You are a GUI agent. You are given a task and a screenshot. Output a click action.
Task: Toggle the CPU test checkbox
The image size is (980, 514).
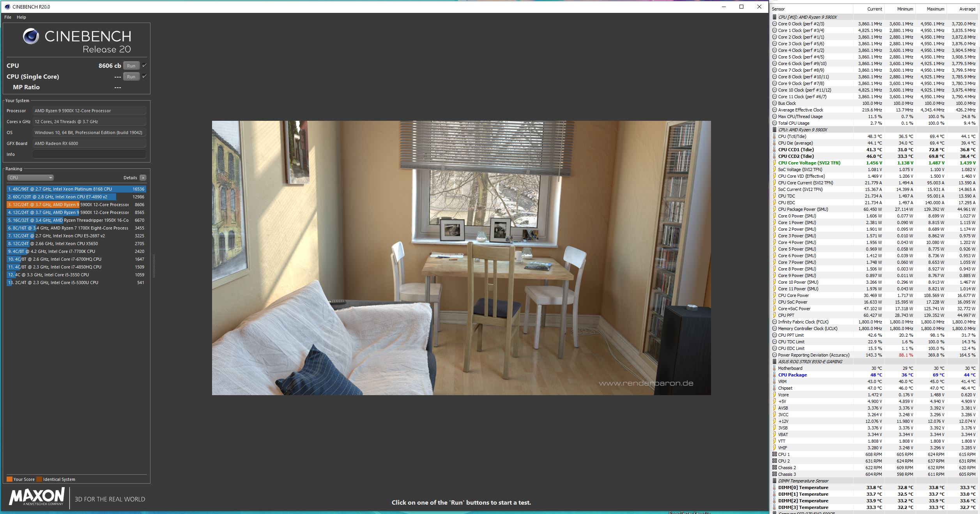144,65
